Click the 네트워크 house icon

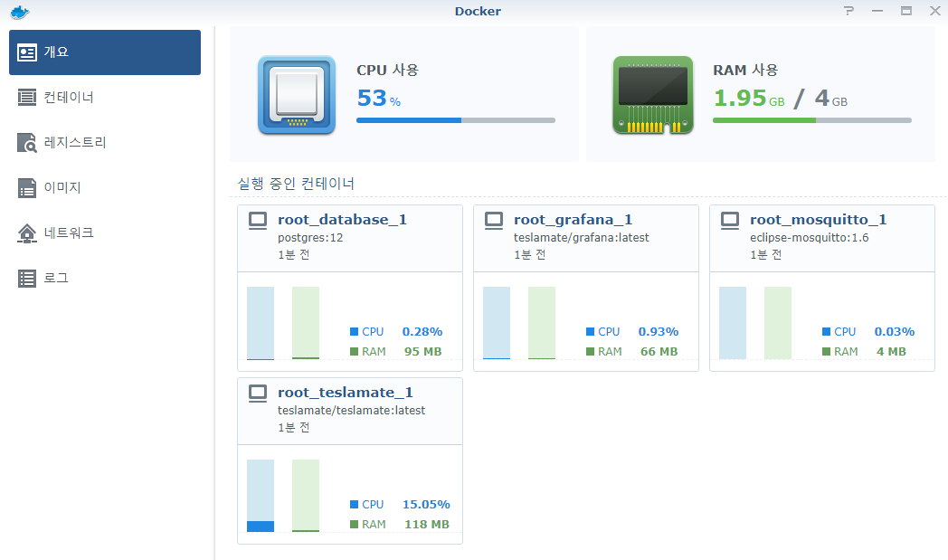point(26,233)
